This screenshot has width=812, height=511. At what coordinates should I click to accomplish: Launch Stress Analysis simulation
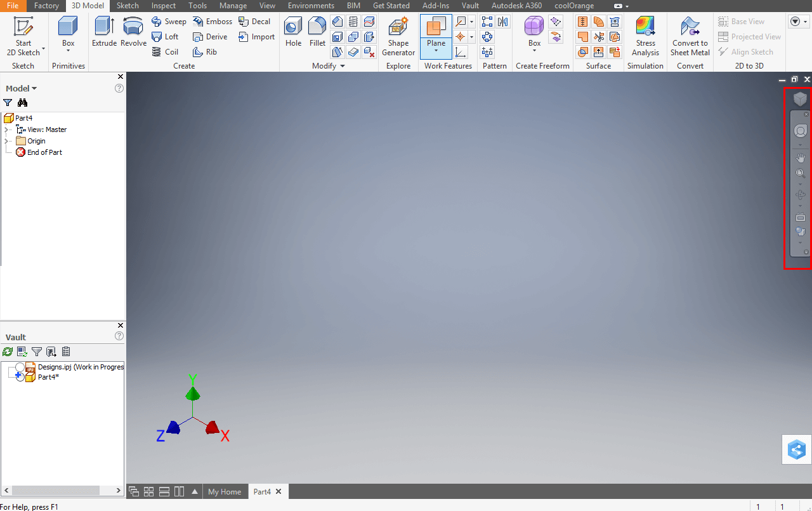click(x=645, y=36)
